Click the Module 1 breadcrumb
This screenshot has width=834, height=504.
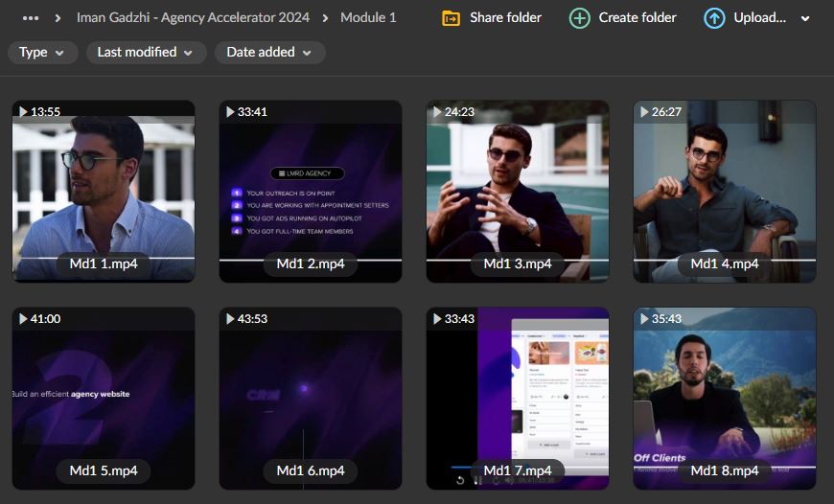pyautogui.click(x=368, y=17)
